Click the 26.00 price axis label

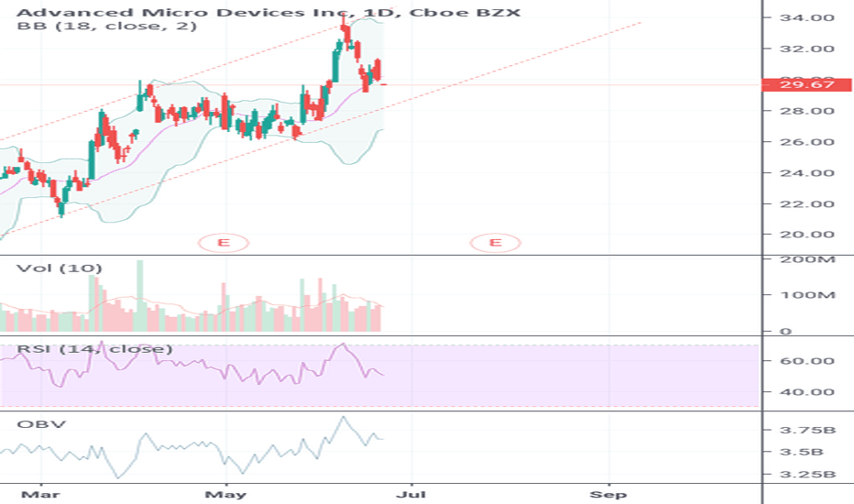tap(807, 142)
